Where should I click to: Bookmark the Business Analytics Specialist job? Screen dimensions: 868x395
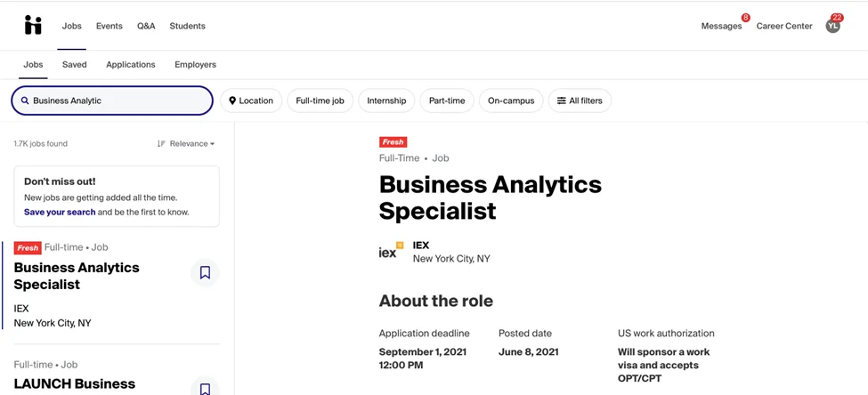coord(205,273)
